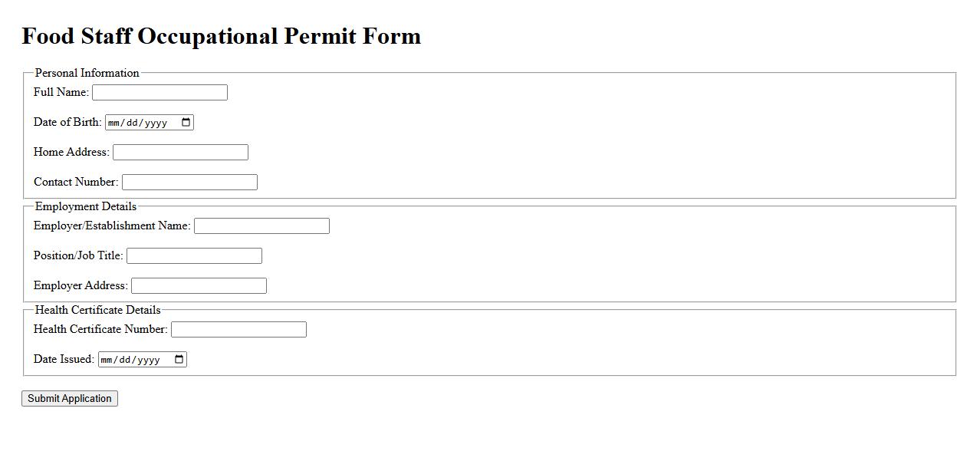Open the Date of Birth calendar picker
This screenshot has width=980, height=461.
186,123
